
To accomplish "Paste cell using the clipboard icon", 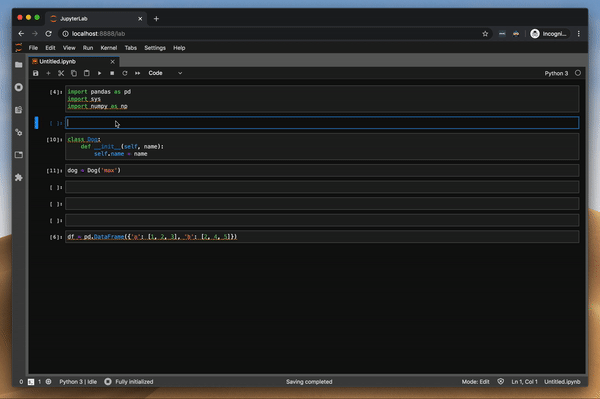I will point(86,73).
